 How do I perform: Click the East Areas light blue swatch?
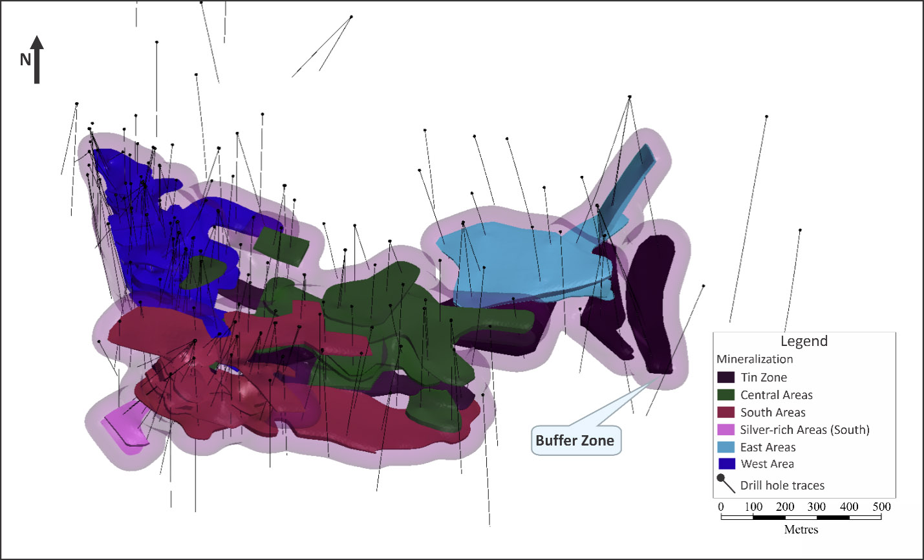[726, 447]
